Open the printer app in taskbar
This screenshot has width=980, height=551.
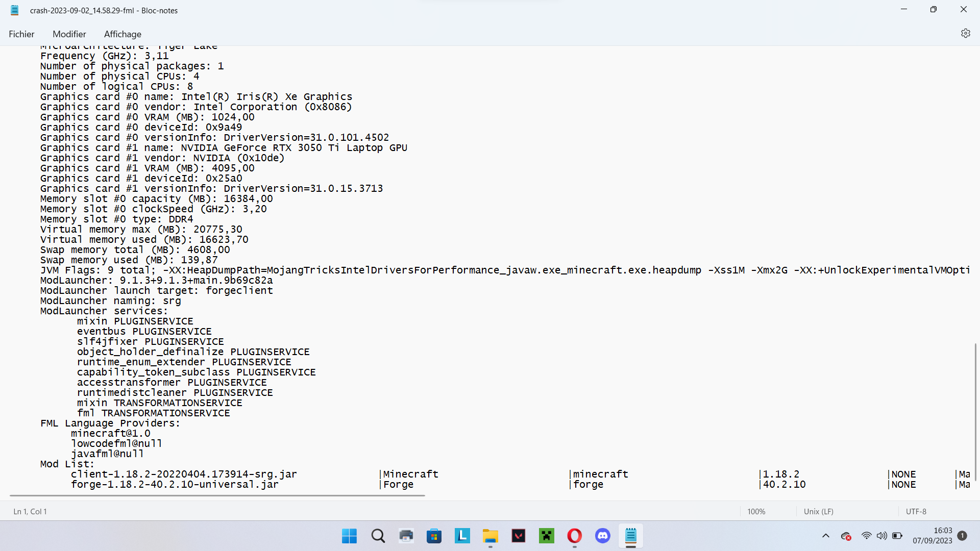click(406, 536)
